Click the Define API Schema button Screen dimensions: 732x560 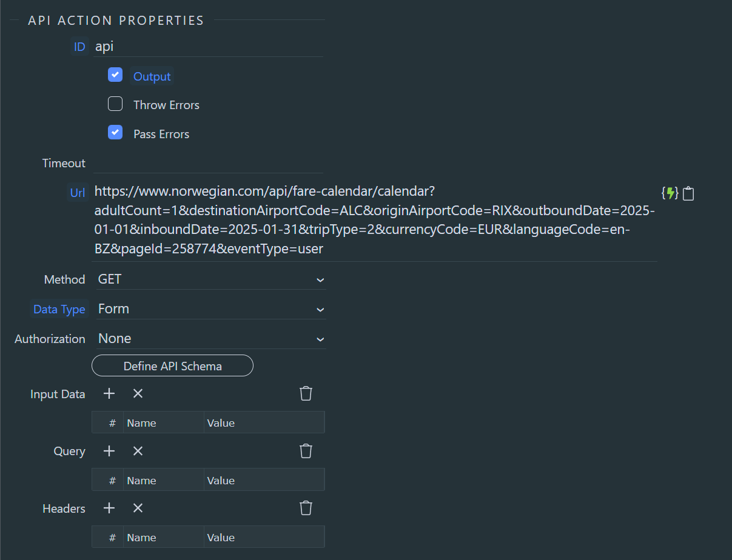pos(172,365)
